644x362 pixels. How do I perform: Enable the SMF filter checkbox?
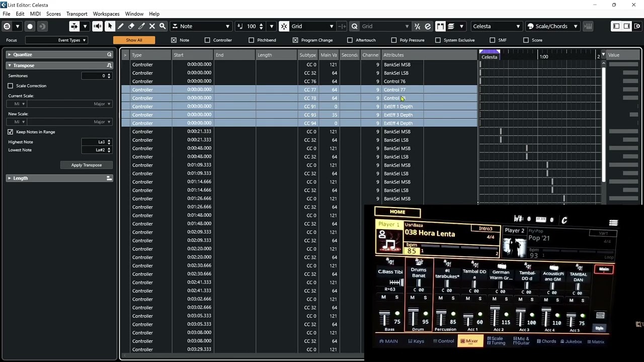[x=493, y=40]
